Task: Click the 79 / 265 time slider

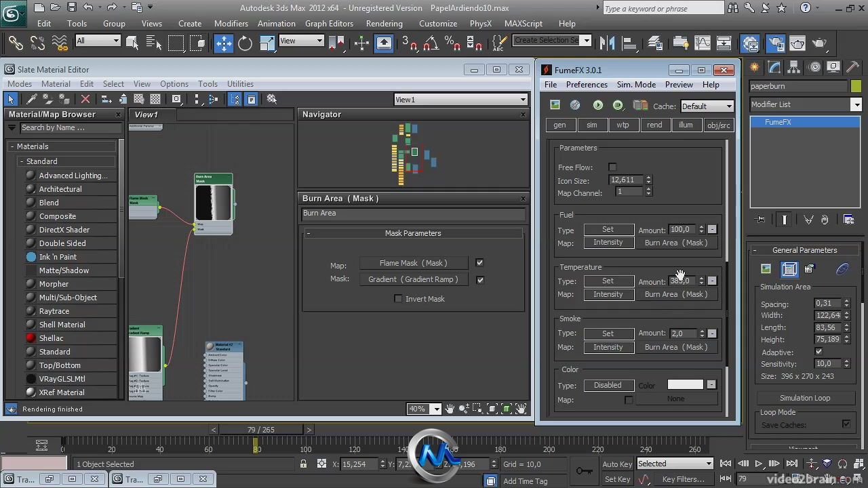Action: click(x=261, y=430)
